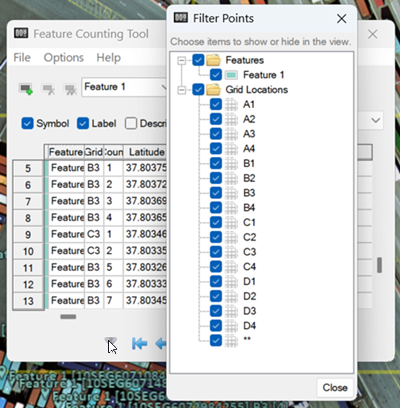The height and width of the screenshot is (408, 400).
Task: Click the Close button in Filter Points
Action: click(335, 387)
